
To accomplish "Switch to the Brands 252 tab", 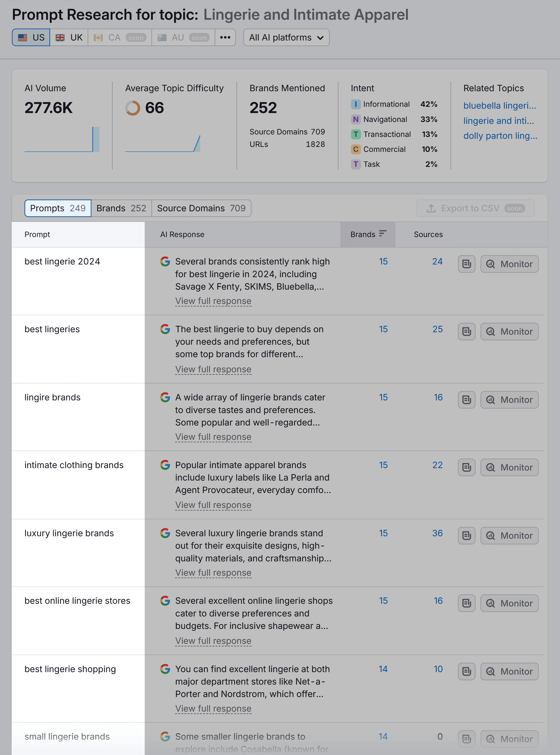I will tap(121, 208).
